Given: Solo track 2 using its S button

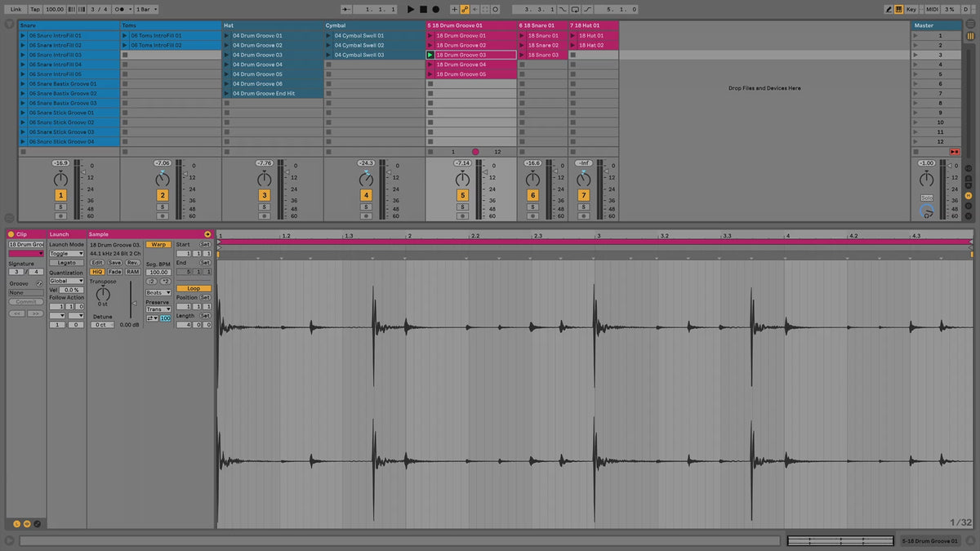Looking at the screenshot, I should [163, 207].
